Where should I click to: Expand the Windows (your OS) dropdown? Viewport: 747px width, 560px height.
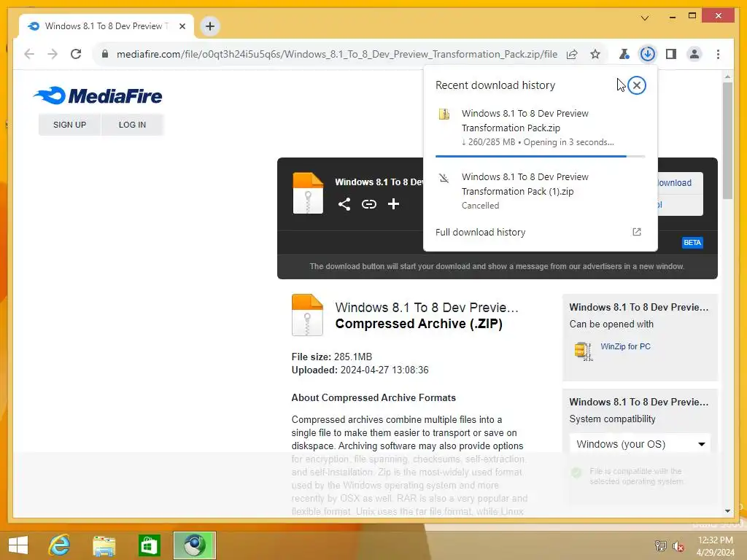pos(640,444)
